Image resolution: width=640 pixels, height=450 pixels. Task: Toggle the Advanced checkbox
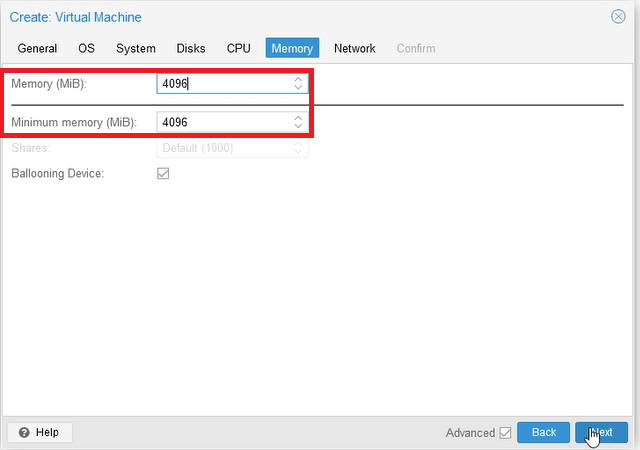pyautogui.click(x=505, y=433)
